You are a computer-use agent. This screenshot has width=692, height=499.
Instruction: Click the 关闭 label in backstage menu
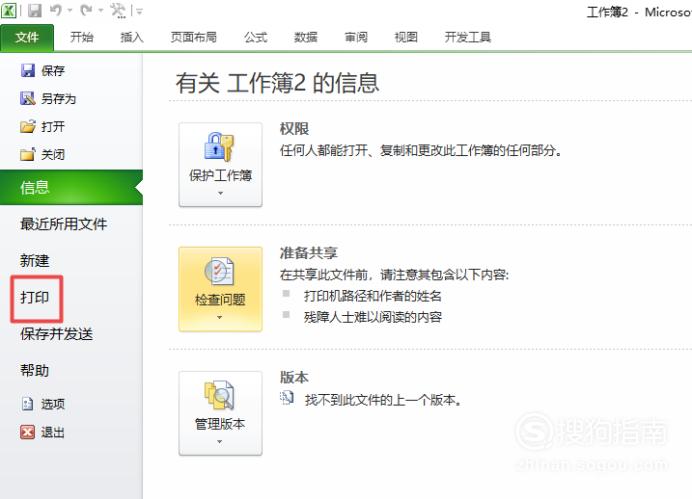(53, 154)
